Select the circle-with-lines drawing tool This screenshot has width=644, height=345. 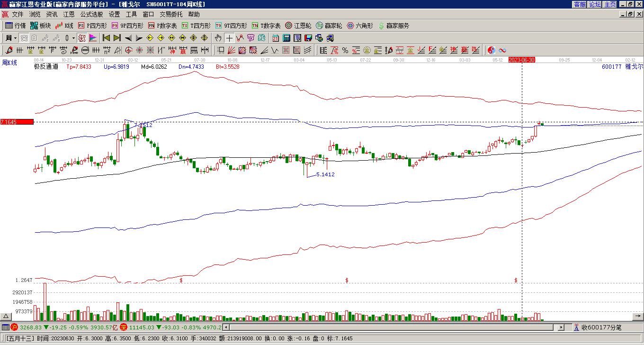click(x=85, y=50)
